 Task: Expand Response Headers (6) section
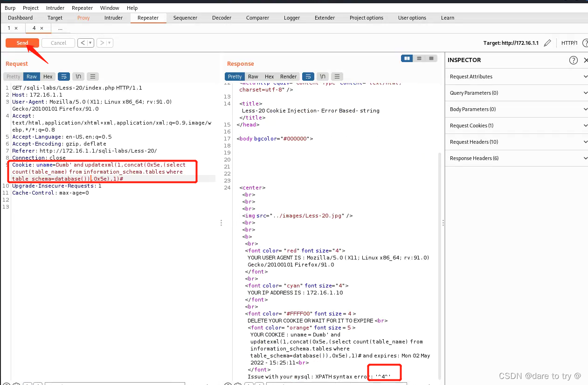[x=517, y=158]
